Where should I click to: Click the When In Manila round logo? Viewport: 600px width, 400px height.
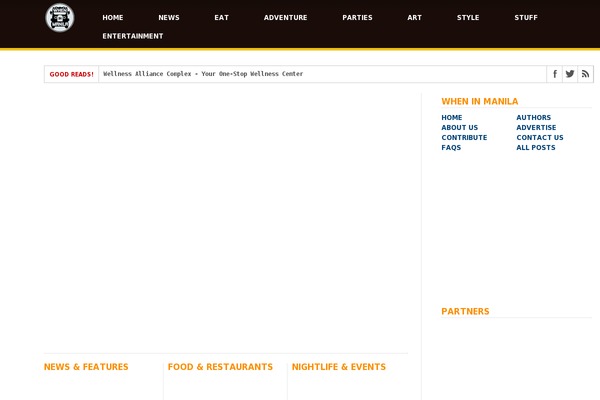[x=60, y=18]
